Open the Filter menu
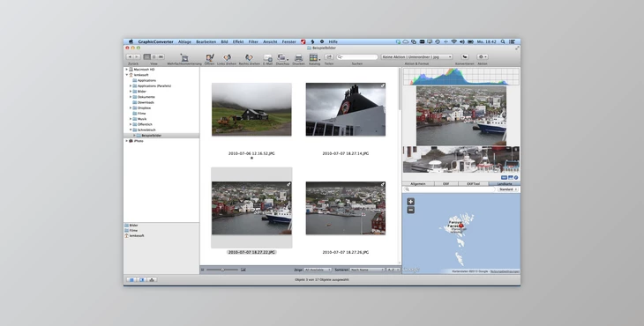Image resolution: width=644 pixels, height=326 pixels. tap(253, 41)
